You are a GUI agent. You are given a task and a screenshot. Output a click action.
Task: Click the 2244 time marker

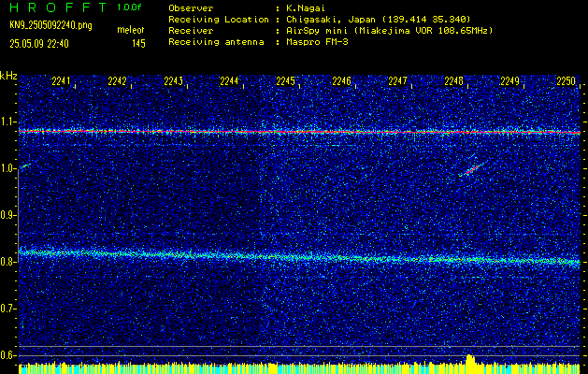click(x=229, y=81)
